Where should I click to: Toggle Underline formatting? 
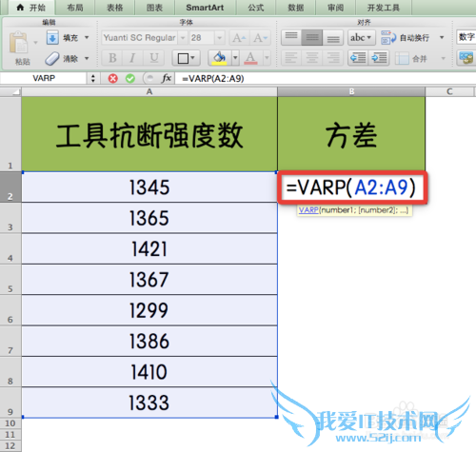154,58
